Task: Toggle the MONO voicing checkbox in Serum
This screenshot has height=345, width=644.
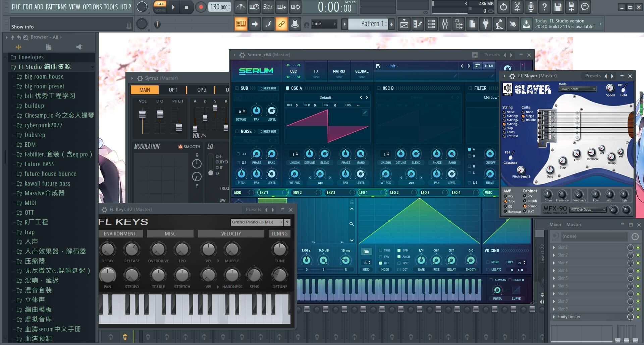Action: (488, 262)
